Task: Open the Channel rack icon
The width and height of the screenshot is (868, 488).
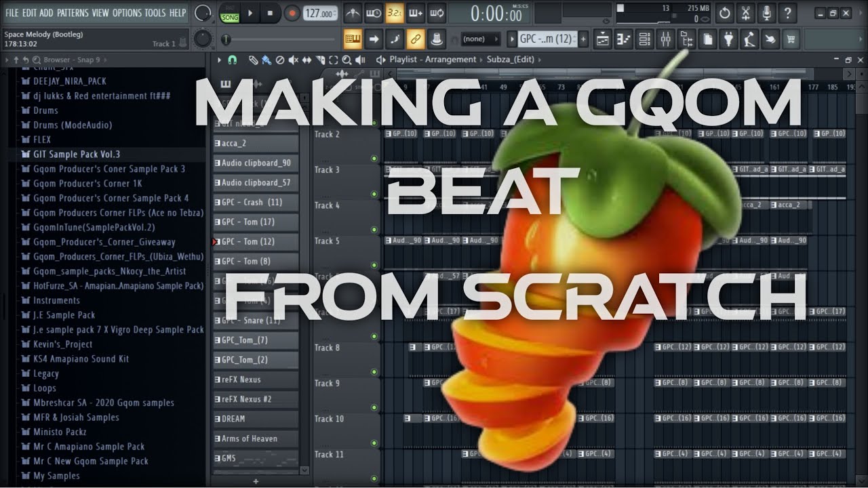Action: point(644,39)
